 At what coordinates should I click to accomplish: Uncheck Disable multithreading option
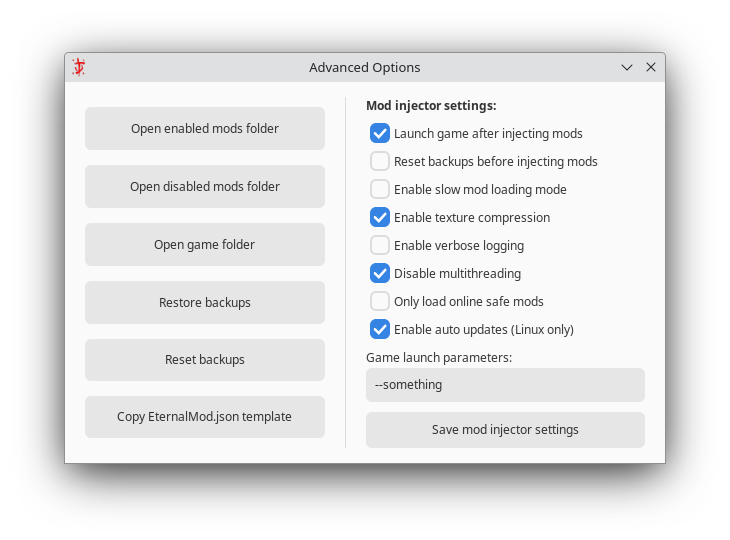point(379,273)
